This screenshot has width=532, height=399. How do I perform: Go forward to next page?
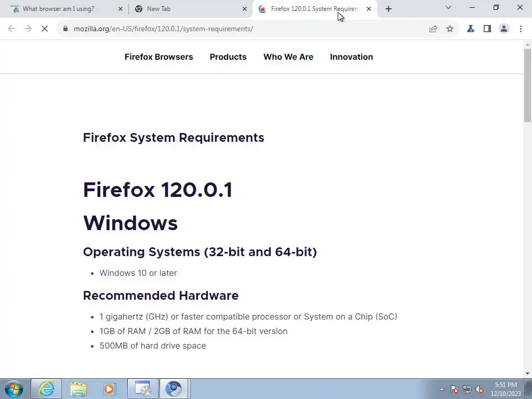tap(28, 29)
